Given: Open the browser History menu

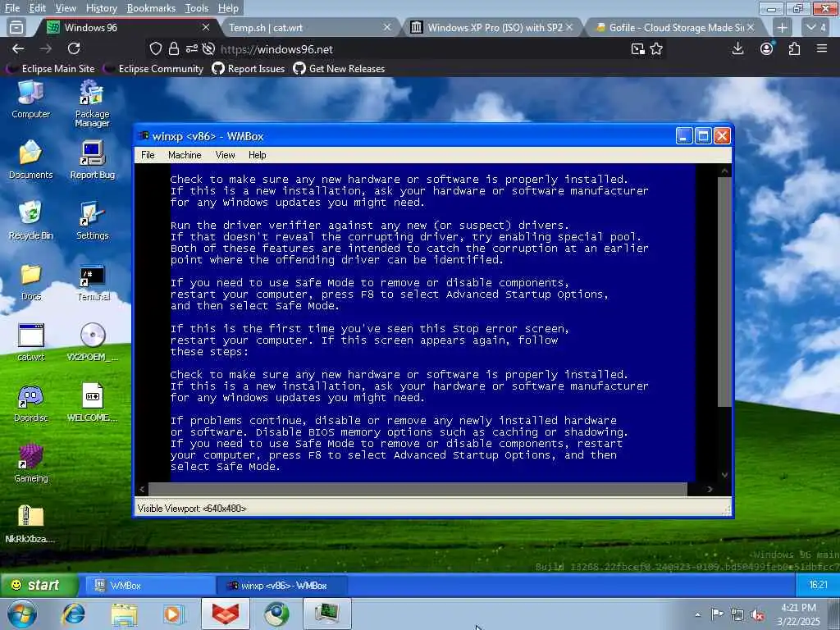Looking at the screenshot, I should pos(101,8).
